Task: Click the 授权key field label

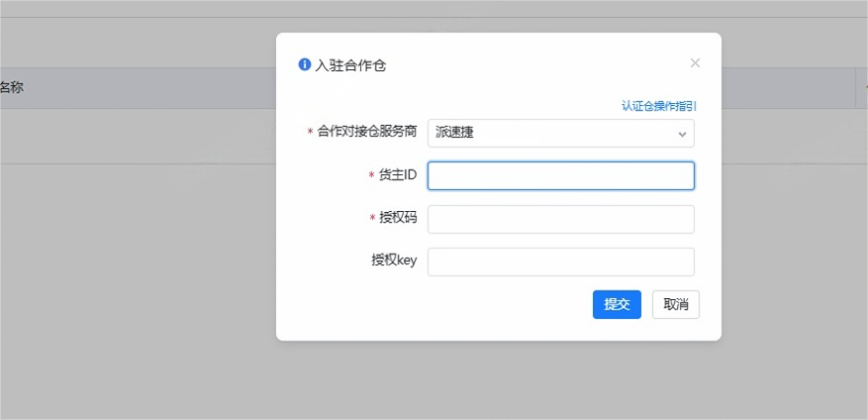Action: coord(394,260)
